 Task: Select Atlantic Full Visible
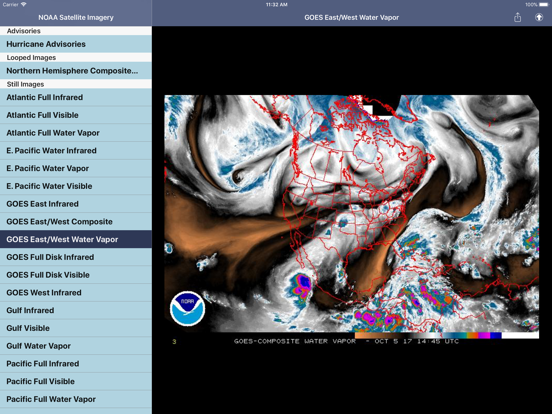[76, 115]
